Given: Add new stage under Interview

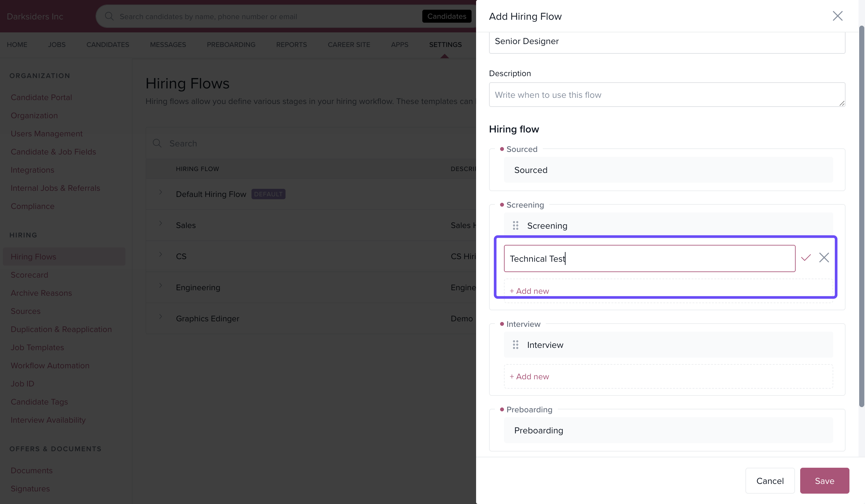Looking at the screenshot, I should [529, 376].
